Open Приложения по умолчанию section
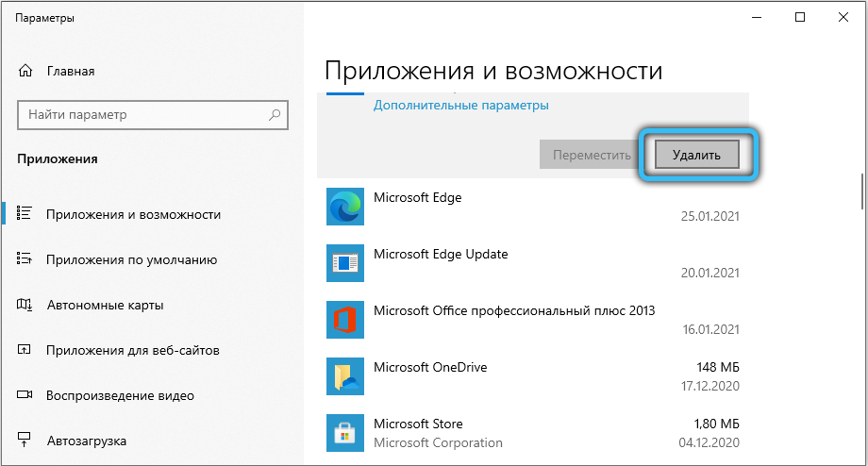Screen dimensions: 868x466 [x=131, y=259]
